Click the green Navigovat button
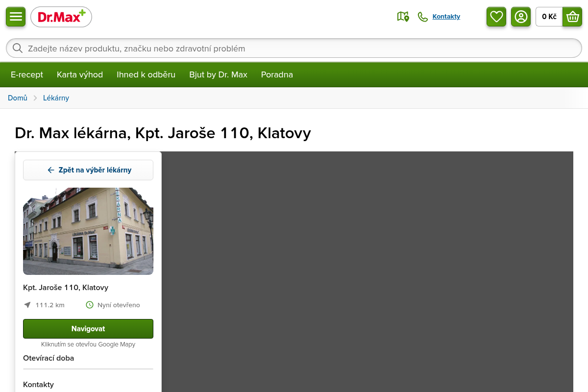Viewport: 588px width, 392px height. pos(88,329)
